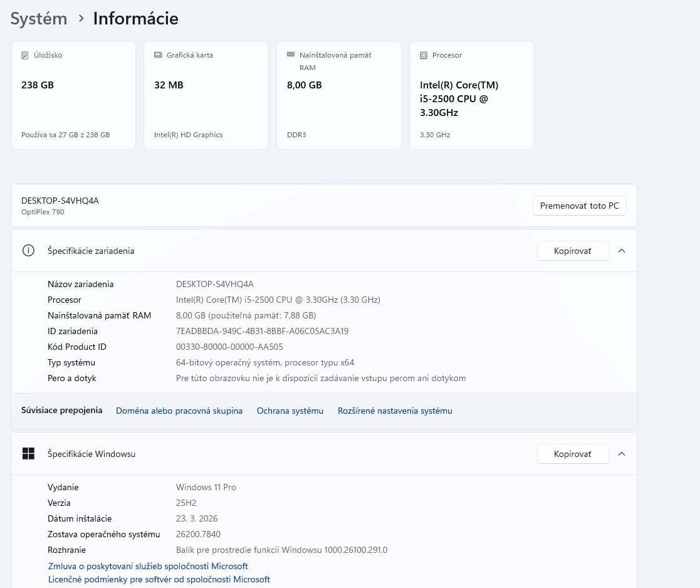Open Licenčné podmienky pre softvér link
This screenshot has height=588, width=700.
(159, 580)
